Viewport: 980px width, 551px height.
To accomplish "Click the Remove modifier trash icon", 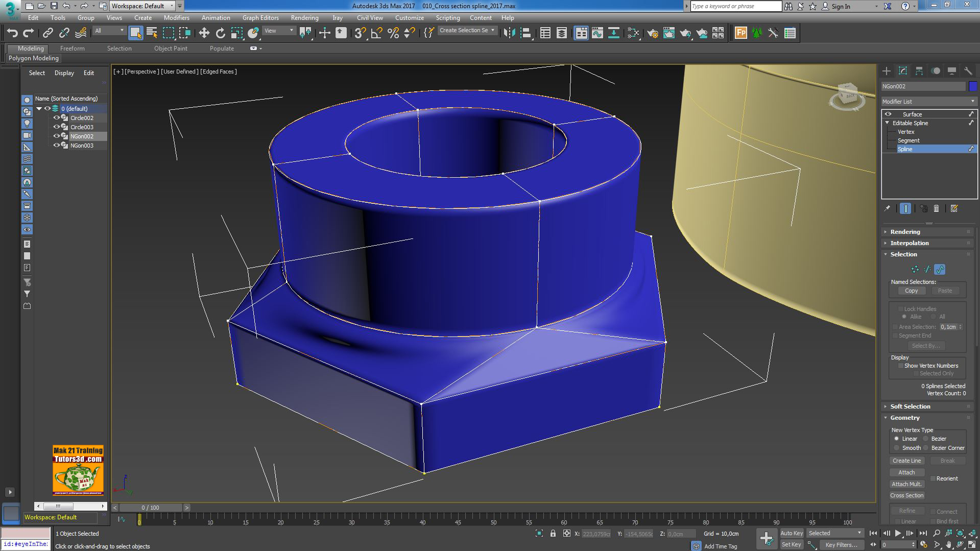I will tap(936, 208).
